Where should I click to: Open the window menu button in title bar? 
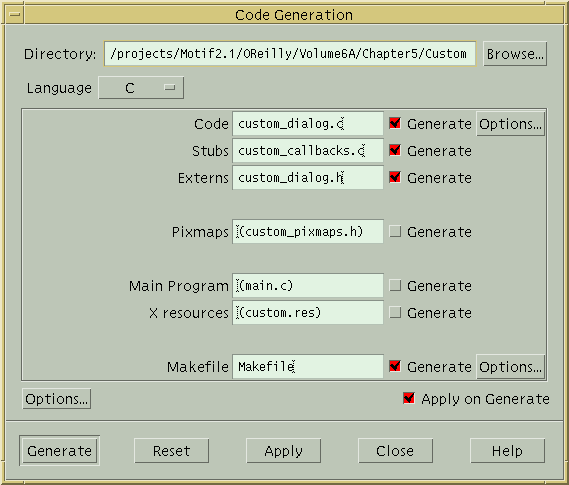click(x=15, y=15)
